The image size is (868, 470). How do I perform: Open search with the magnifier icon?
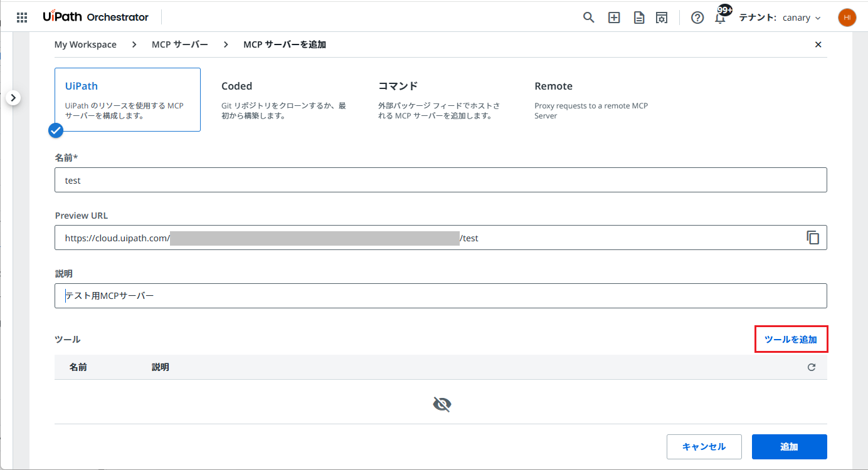coord(588,18)
